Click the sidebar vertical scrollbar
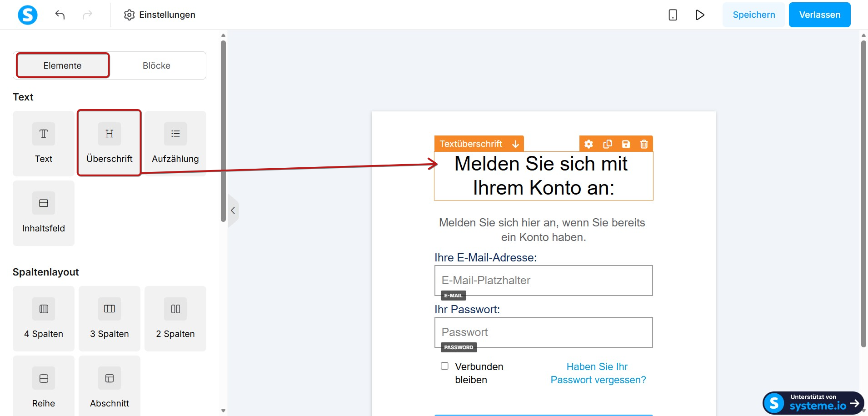This screenshot has width=868, height=416. [223, 131]
